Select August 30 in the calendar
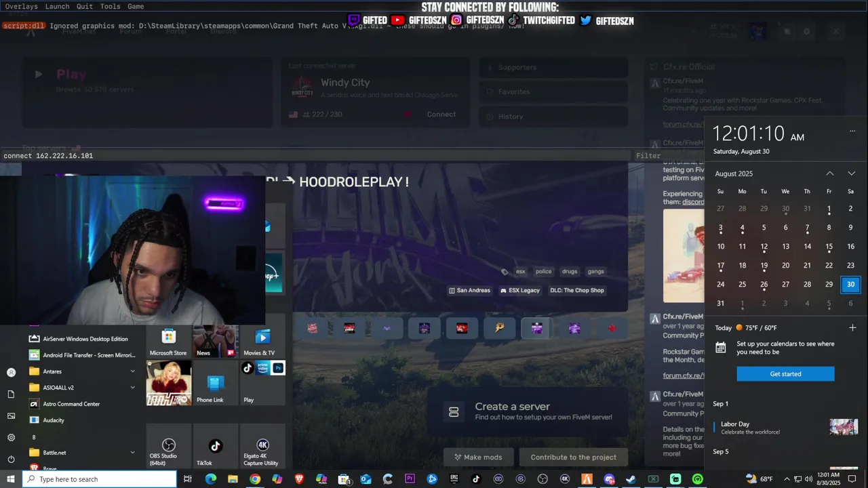The height and width of the screenshot is (488, 868). pos(850,285)
